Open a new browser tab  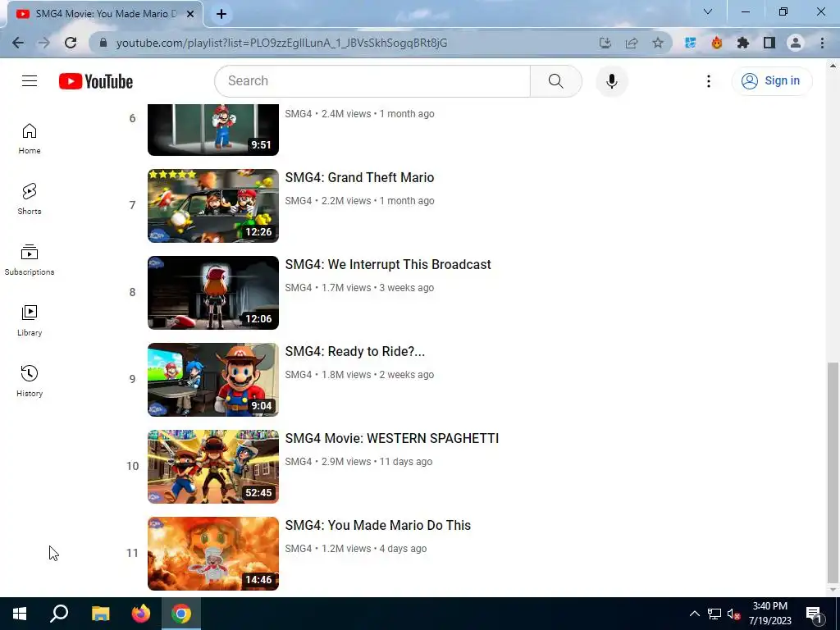pyautogui.click(x=221, y=14)
